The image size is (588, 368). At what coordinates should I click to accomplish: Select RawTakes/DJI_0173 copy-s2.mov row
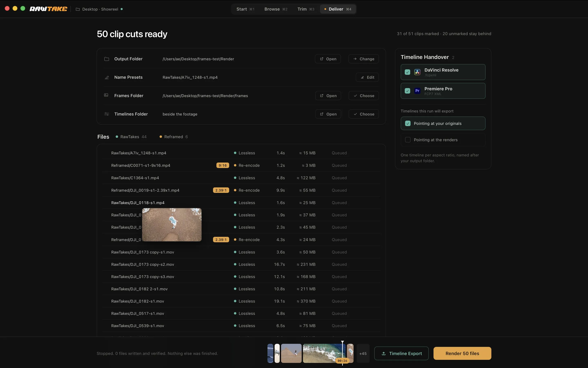click(x=241, y=264)
